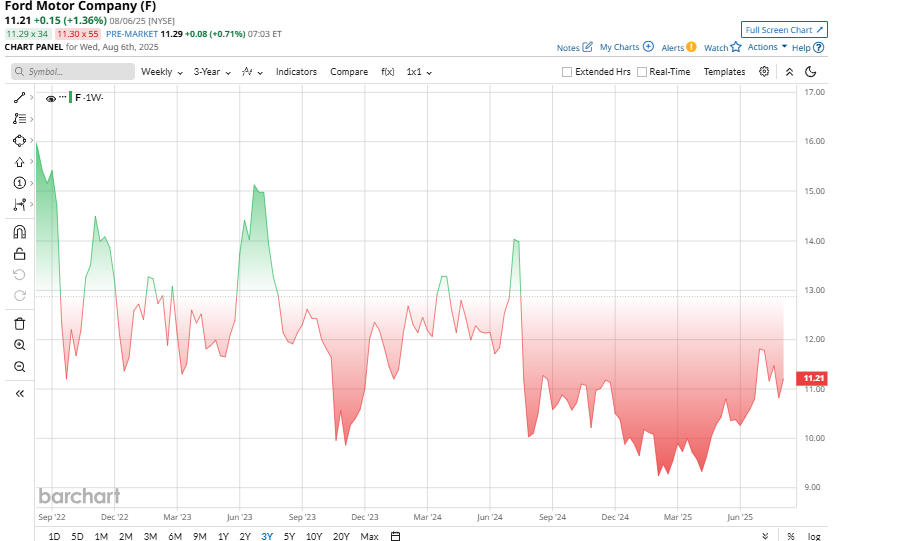This screenshot has width=915, height=541.
Task: Open 1x1 grid layout dropdown
Action: pos(419,72)
